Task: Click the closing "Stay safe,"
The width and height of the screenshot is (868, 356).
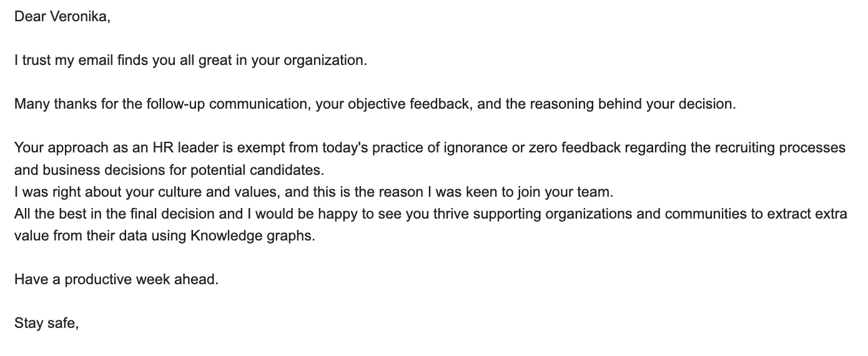Action: click(47, 324)
